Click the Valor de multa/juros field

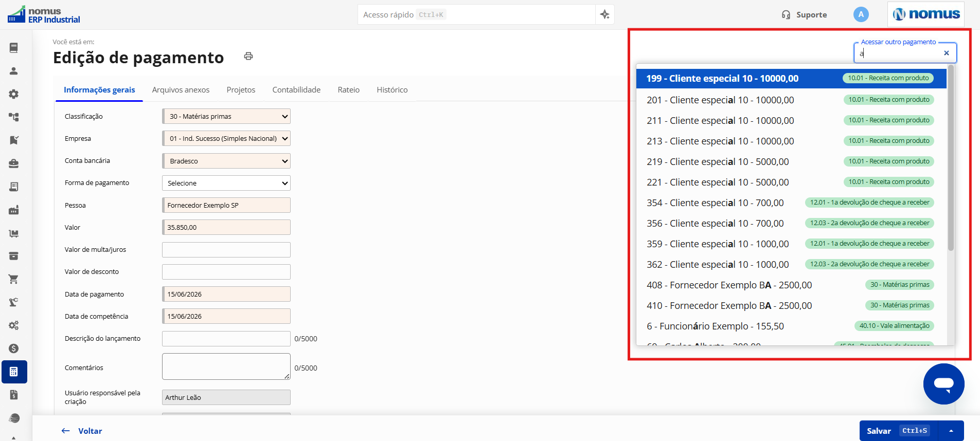tap(226, 250)
